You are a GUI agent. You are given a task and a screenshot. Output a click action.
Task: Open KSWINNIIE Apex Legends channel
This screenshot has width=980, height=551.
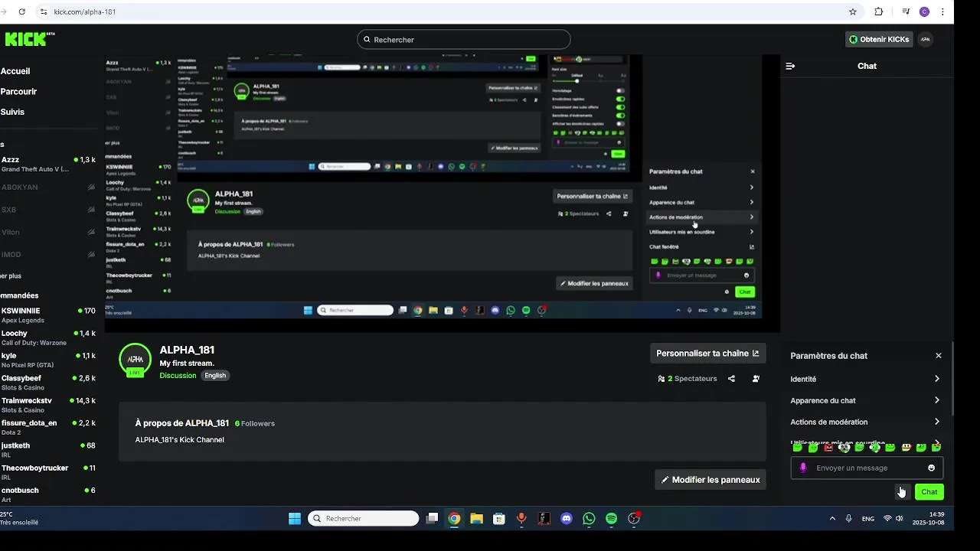click(47, 315)
